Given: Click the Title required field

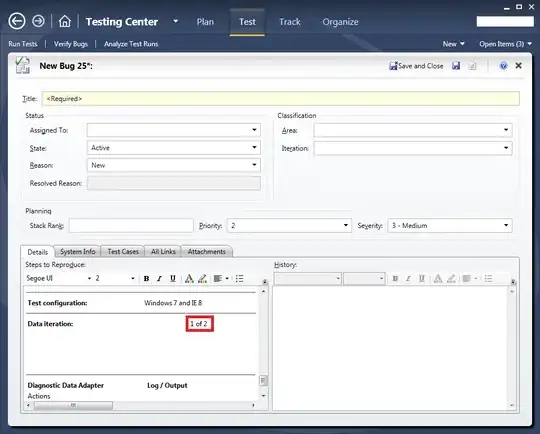Looking at the screenshot, I should pyautogui.click(x=281, y=99).
